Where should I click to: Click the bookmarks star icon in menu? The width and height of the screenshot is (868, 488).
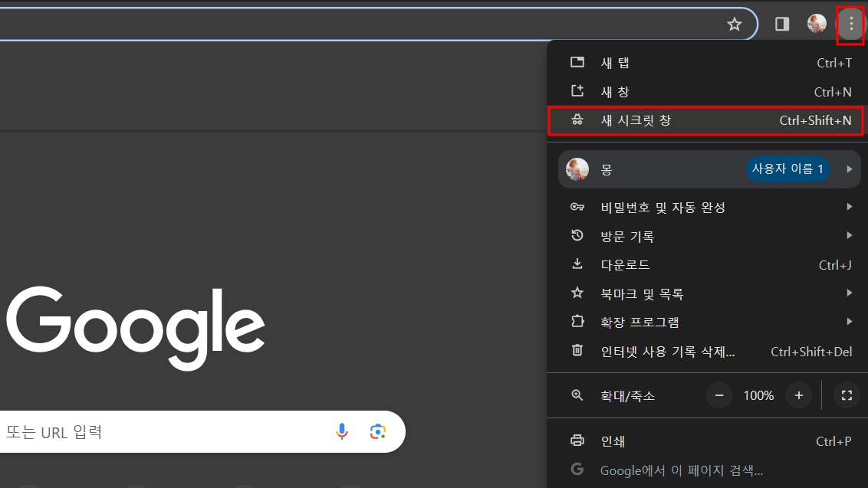point(577,293)
